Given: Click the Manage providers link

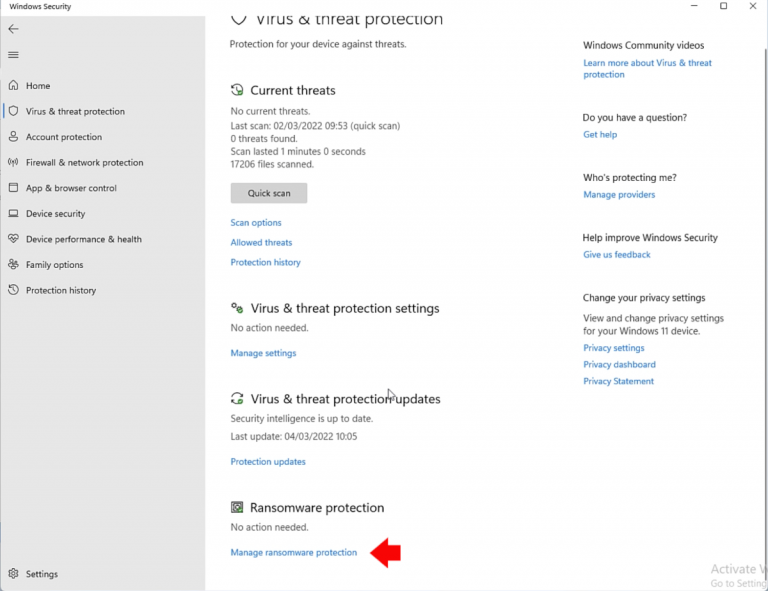Looking at the screenshot, I should 619,194.
